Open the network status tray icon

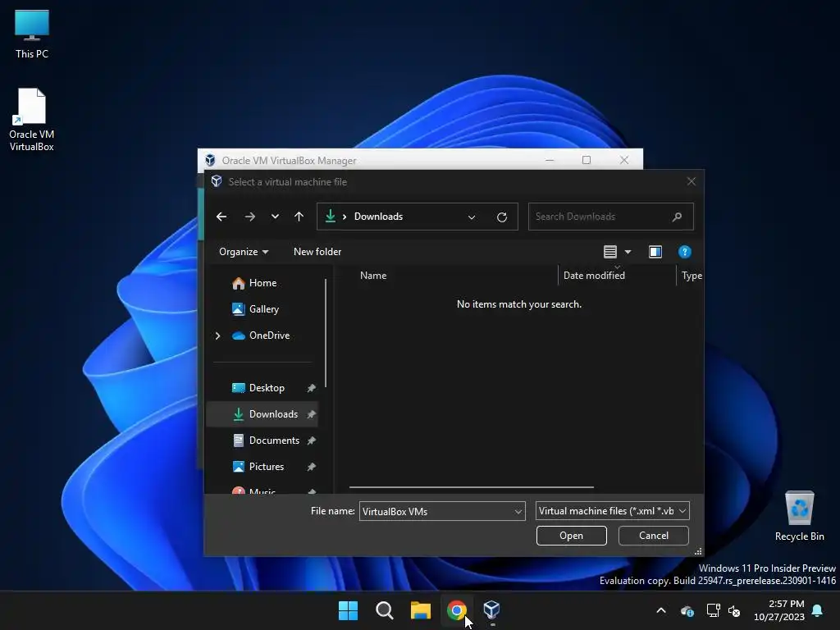click(713, 610)
